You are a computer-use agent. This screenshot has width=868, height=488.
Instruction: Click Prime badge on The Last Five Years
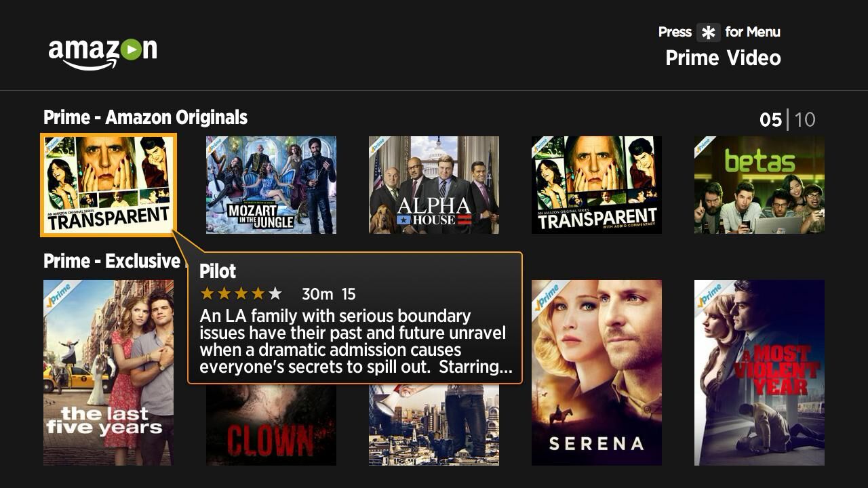(x=58, y=293)
